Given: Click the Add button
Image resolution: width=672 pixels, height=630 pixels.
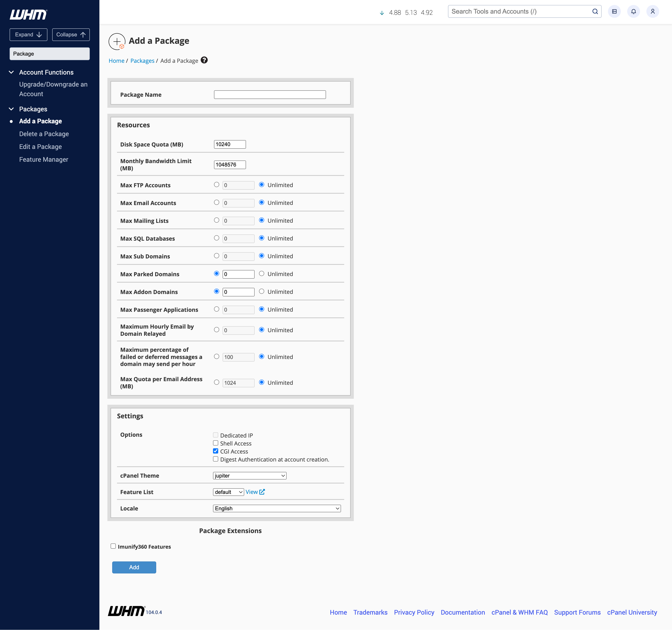Looking at the screenshot, I should (x=134, y=567).
